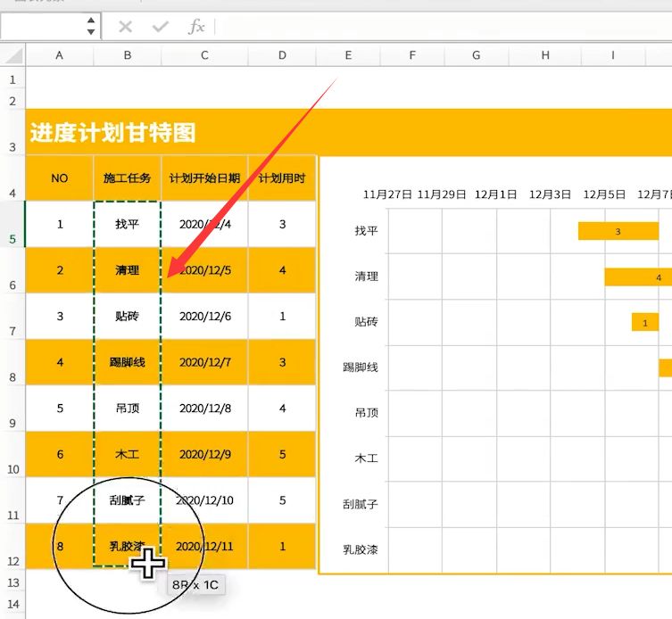
Task: Select the Gantt bar labeled 1 for 贴砖
Action: pos(644,323)
